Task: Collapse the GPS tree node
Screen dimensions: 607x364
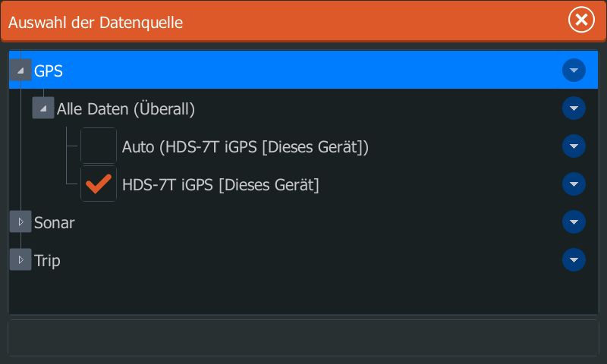Action: pyautogui.click(x=20, y=71)
